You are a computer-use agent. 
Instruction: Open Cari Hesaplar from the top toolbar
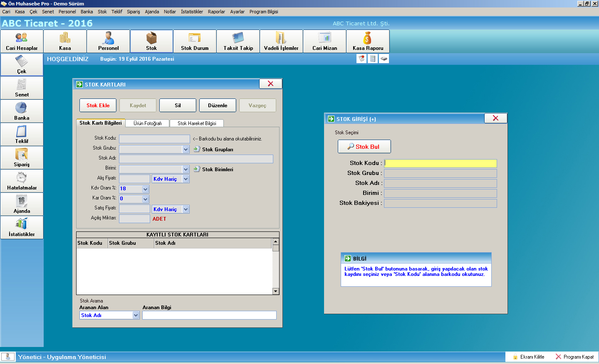coord(22,41)
